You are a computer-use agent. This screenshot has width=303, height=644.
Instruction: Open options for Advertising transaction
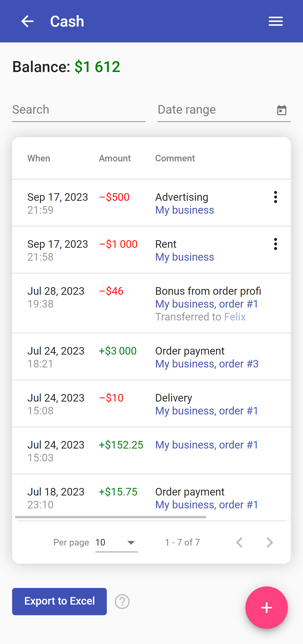[x=275, y=197]
